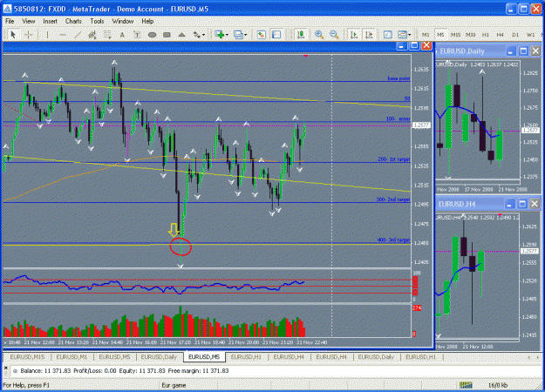
Task: Toggle chart auto scroll icon
Action: [x=354, y=34]
